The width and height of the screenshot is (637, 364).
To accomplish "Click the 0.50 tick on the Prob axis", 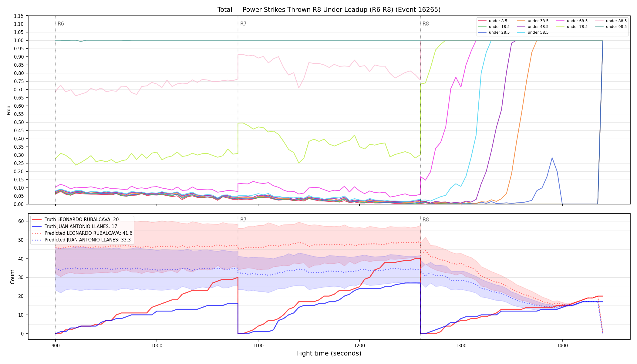I will [19, 122].
